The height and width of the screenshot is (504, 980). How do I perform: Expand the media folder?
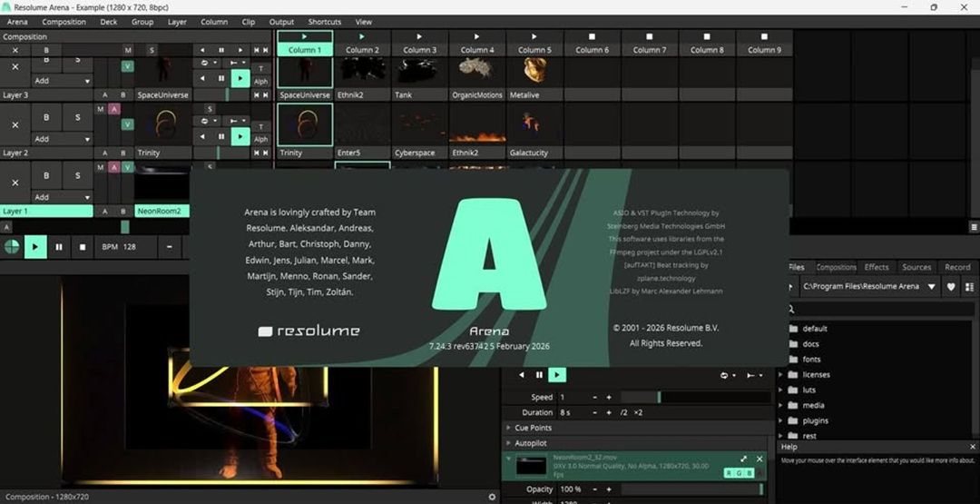tap(780, 405)
